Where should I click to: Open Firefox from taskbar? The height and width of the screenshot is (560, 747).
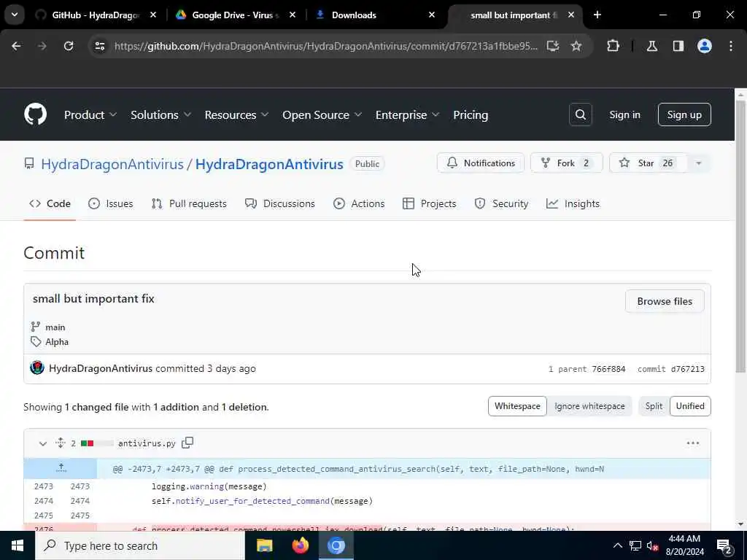300,545
